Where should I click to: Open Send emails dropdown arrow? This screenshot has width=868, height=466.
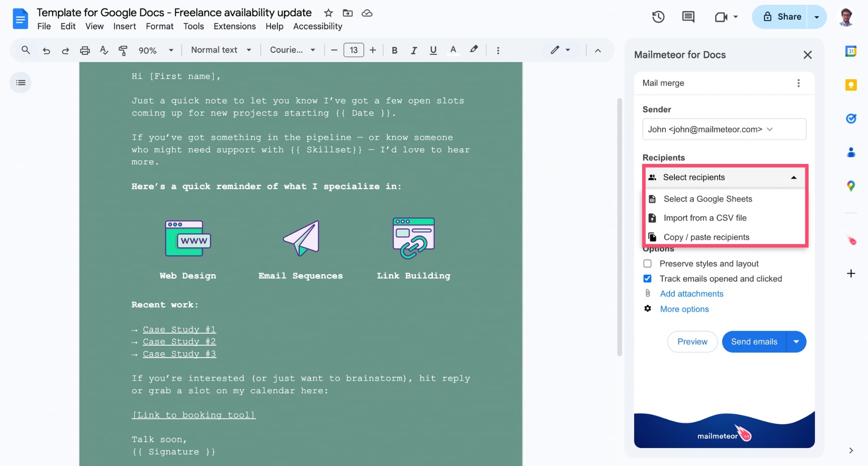click(796, 342)
